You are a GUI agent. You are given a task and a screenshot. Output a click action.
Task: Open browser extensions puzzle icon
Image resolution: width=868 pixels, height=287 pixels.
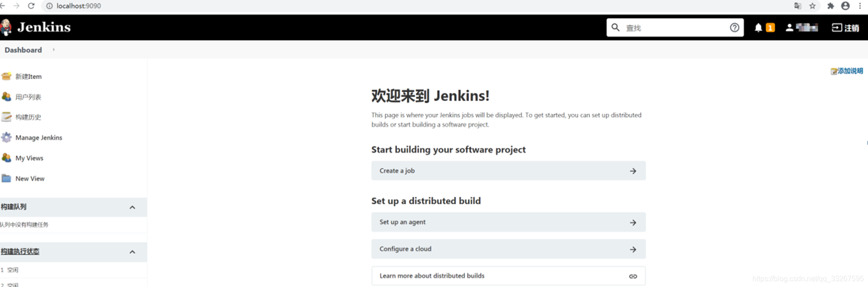[x=831, y=6]
